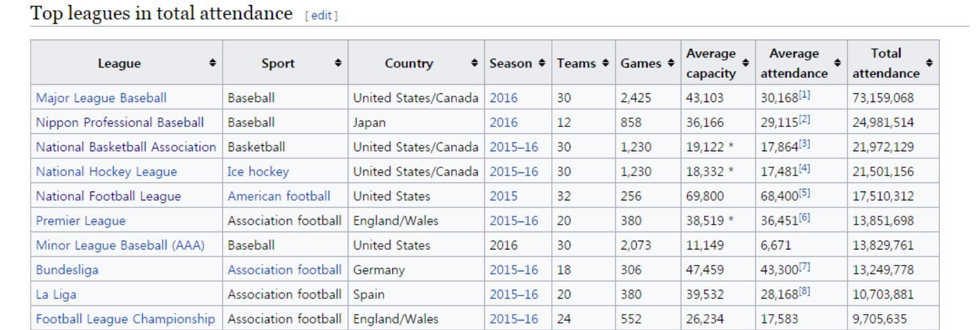Viewport: 980px width, 330px height.
Task: Open the 2015 season link for NFL
Action: 503,196
